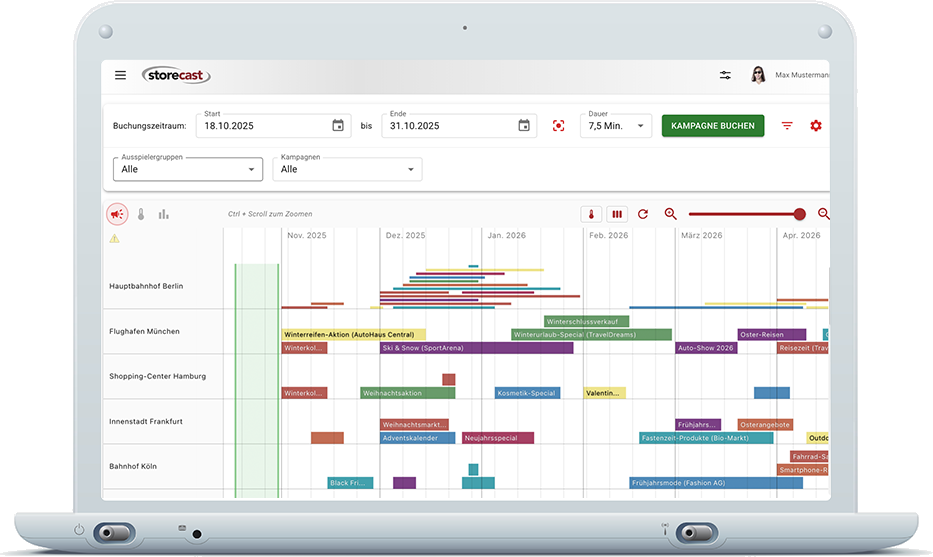Switch to the bar chart view

click(x=164, y=214)
